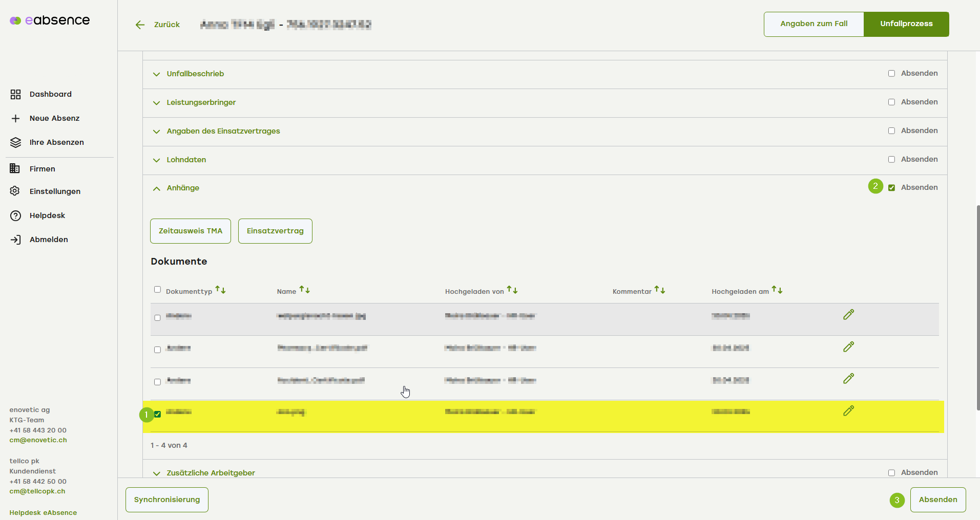The image size is (980, 520).
Task: Click the Einstellungen gear icon
Action: tap(15, 191)
